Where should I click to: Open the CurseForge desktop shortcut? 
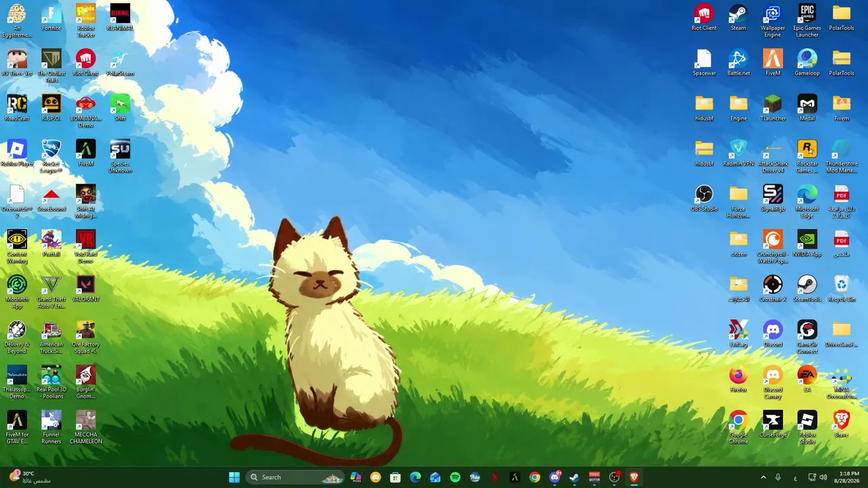pyautogui.click(x=772, y=424)
